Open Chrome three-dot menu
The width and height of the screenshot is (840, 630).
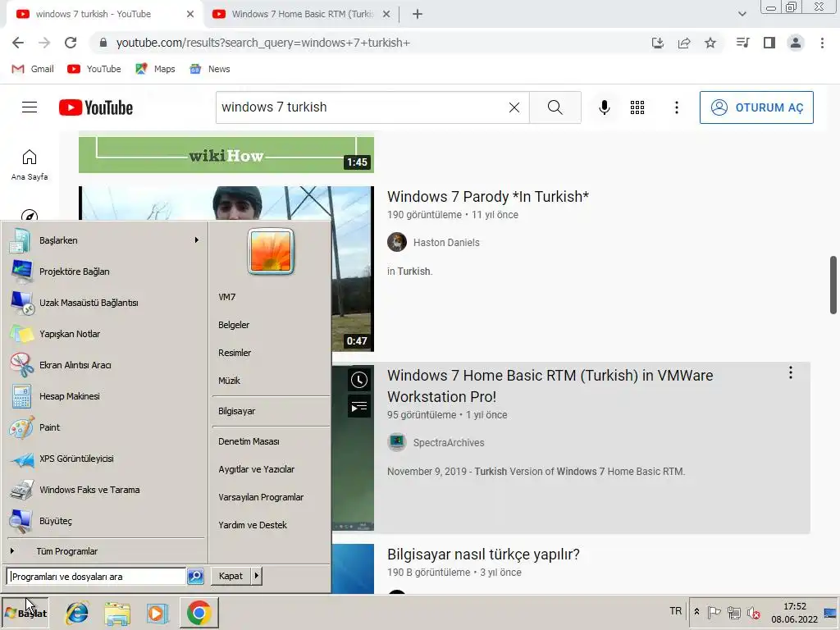(x=822, y=43)
